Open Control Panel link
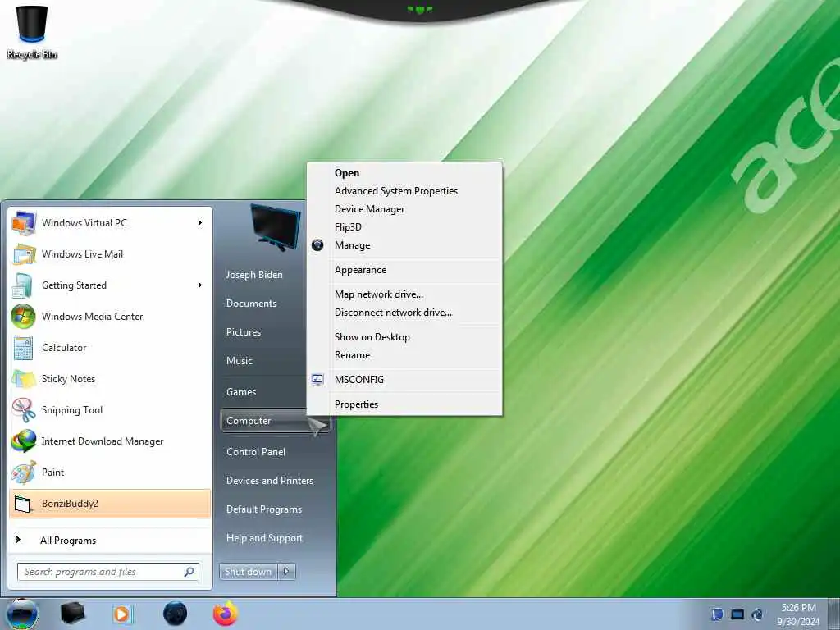This screenshot has height=630, width=840. (x=256, y=452)
